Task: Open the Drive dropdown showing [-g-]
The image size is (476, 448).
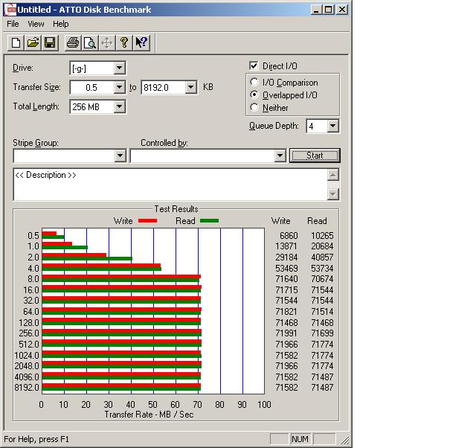Action: [120, 68]
